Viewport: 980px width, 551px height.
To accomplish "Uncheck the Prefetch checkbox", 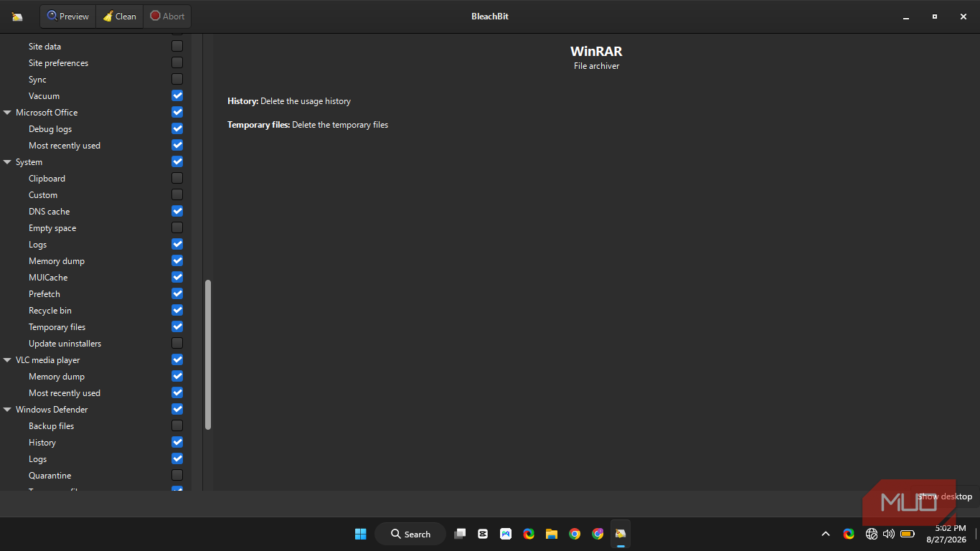I will click(x=177, y=293).
